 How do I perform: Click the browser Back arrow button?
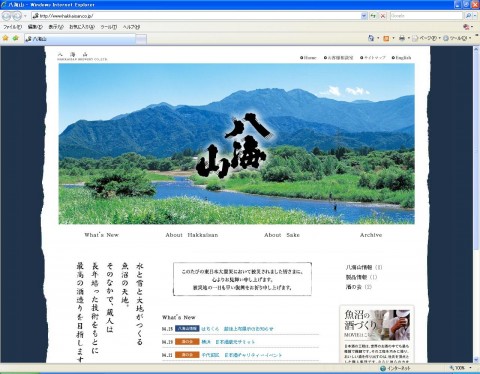coord(7,16)
